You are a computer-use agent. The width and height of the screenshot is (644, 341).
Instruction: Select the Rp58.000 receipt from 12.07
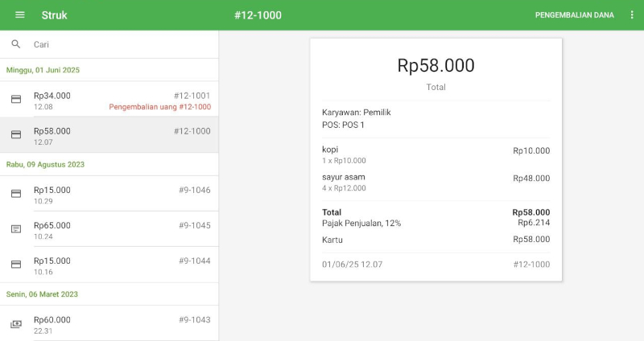click(121, 135)
